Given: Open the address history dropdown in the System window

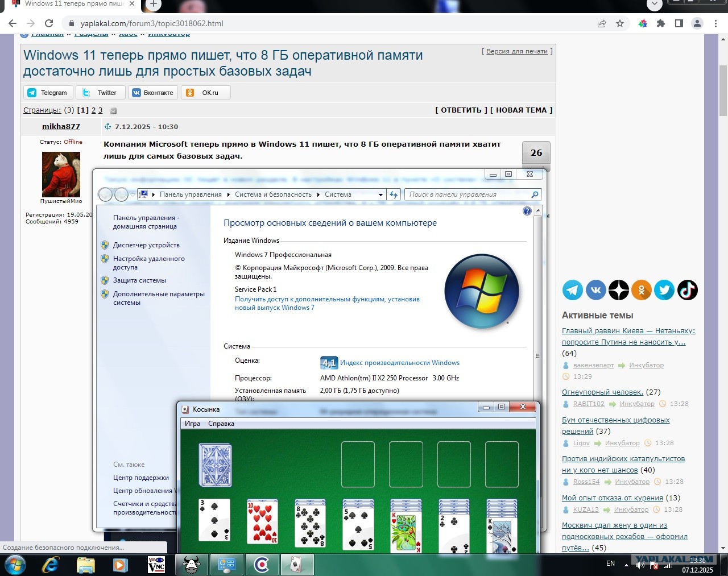Looking at the screenshot, I should (x=381, y=194).
